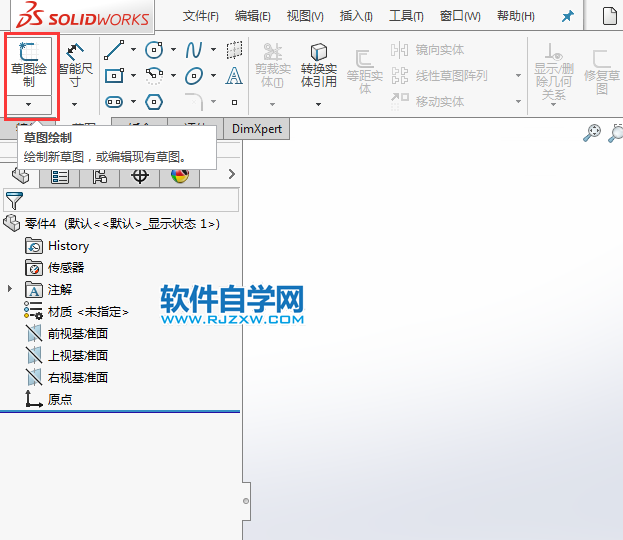This screenshot has height=540, width=623.
Task: Open the 编辑(E) menu
Action: [253, 16]
